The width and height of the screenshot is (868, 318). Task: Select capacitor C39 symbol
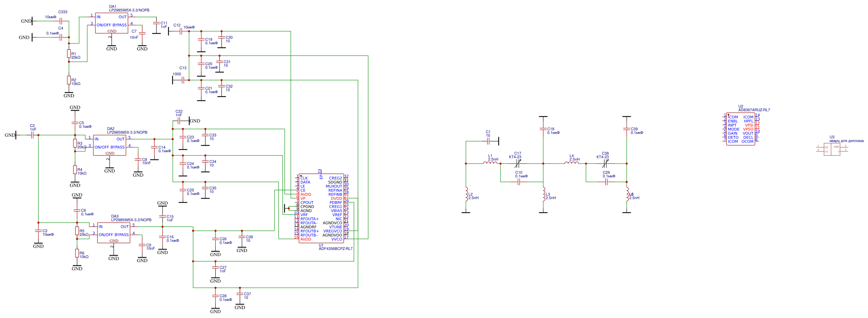point(627,129)
